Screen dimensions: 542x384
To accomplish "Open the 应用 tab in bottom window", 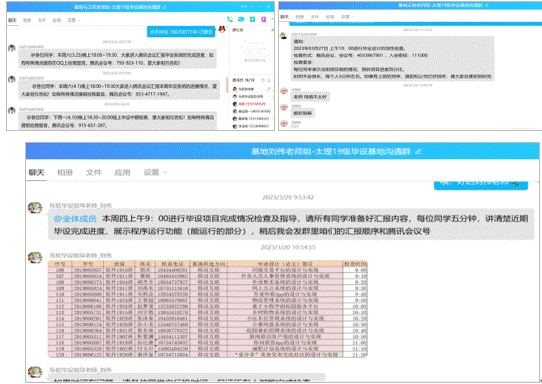I will (x=122, y=172).
